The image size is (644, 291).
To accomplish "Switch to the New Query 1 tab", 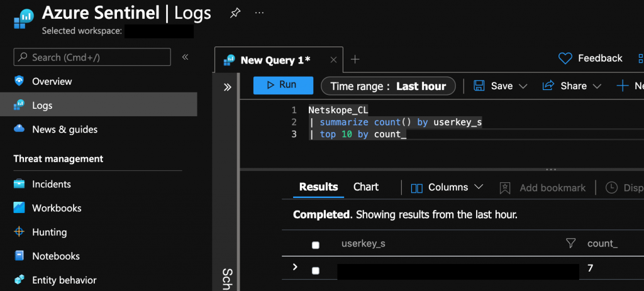I will pos(275,60).
